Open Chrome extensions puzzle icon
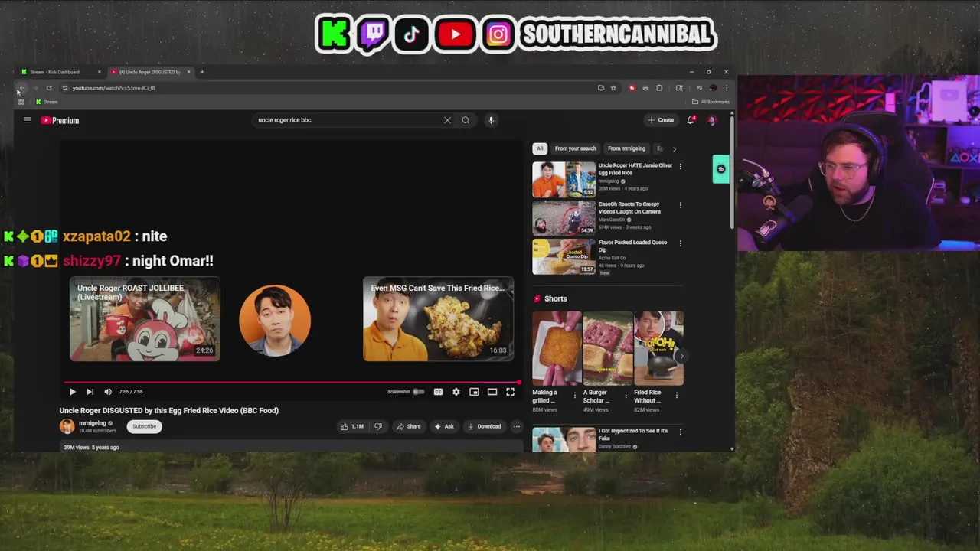 (x=659, y=88)
